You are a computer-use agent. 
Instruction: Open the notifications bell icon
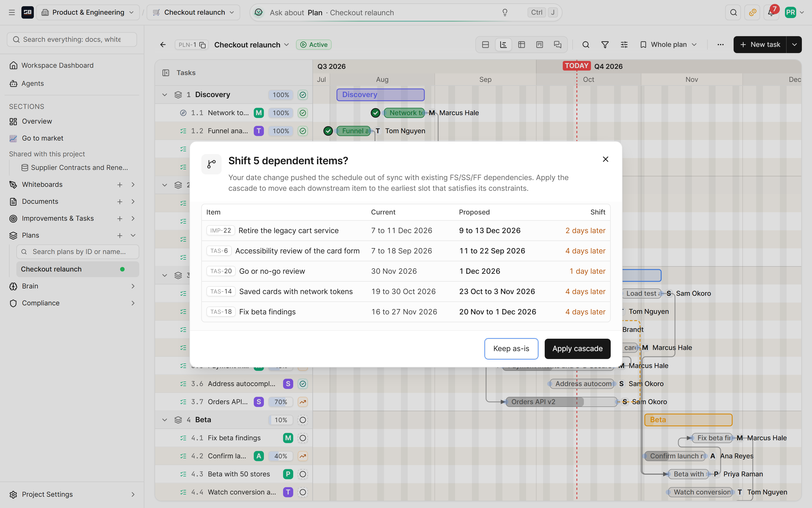[771, 12]
